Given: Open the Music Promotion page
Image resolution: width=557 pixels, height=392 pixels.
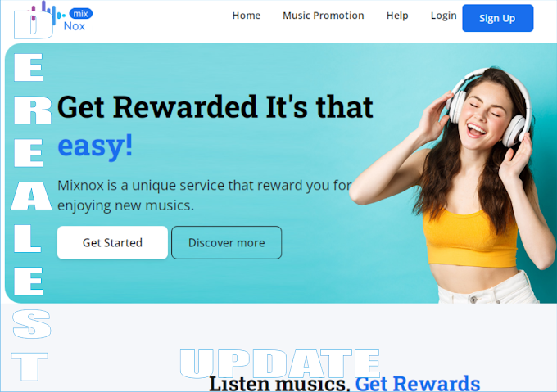Looking at the screenshot, I should pyautogui.click(x=324, y=16).
